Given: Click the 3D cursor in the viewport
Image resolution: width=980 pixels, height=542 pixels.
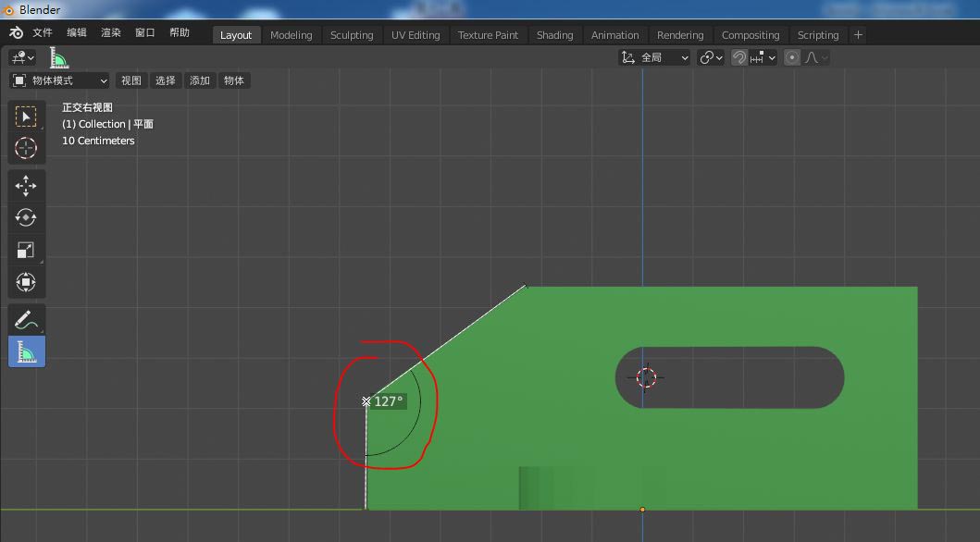Looking at the screenshot, I should [646, 377].
